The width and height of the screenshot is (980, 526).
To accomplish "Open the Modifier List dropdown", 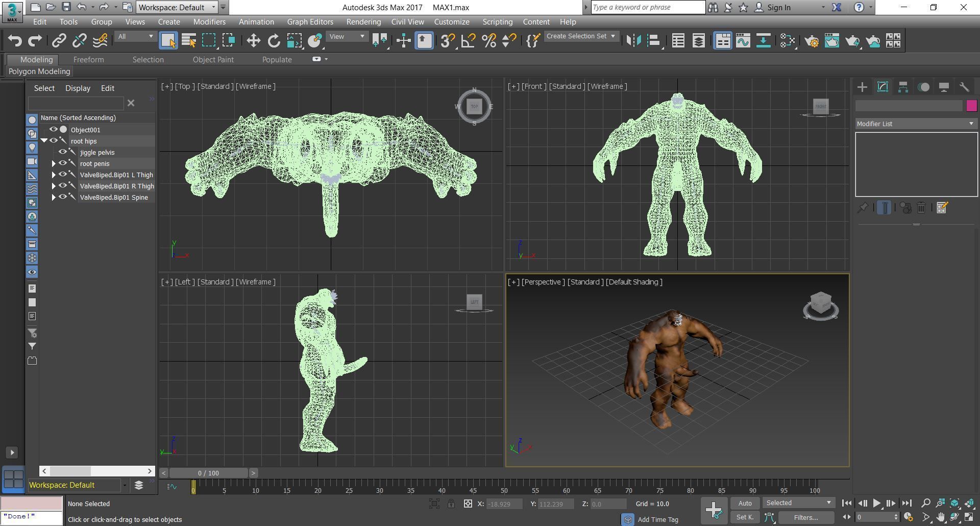I will (916, 124).
